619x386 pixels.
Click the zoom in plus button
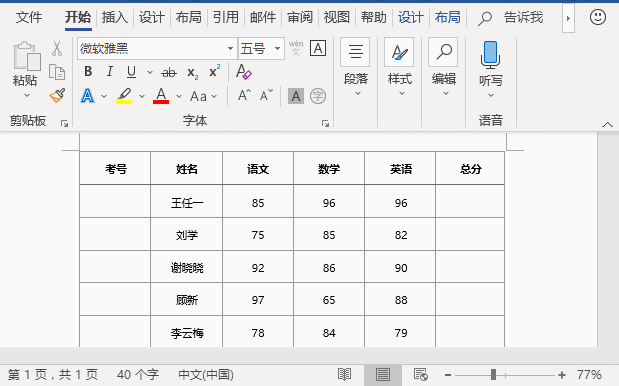[562, 375]
